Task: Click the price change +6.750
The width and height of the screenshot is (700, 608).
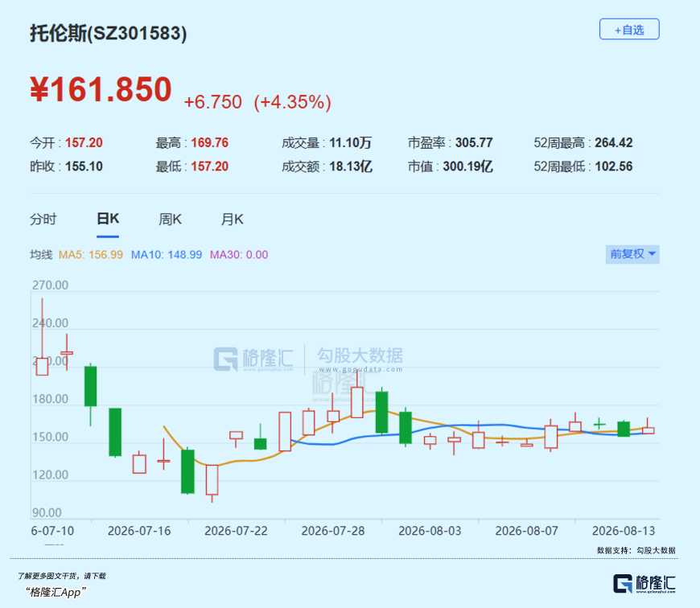Action: 212,102
